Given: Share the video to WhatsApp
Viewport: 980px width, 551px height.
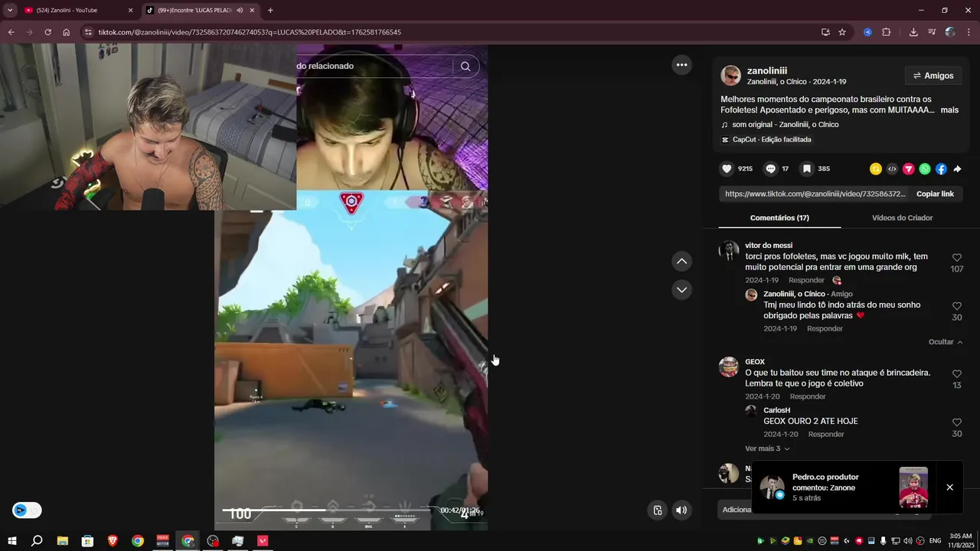Looking at the screenshot, I should pos(925,169).
